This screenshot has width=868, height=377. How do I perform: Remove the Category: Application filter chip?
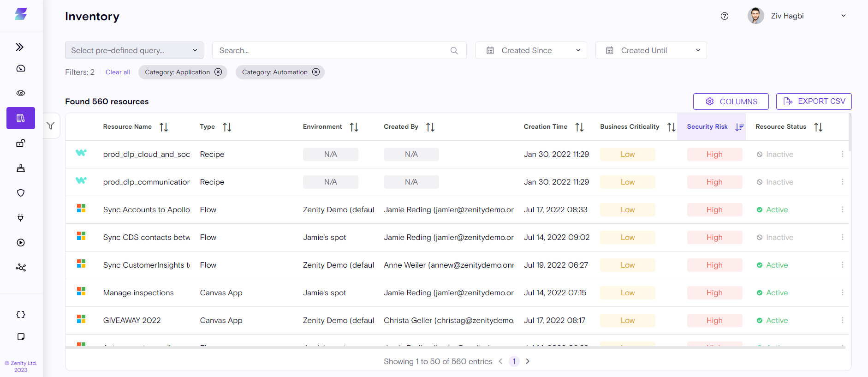coord(218,72)
